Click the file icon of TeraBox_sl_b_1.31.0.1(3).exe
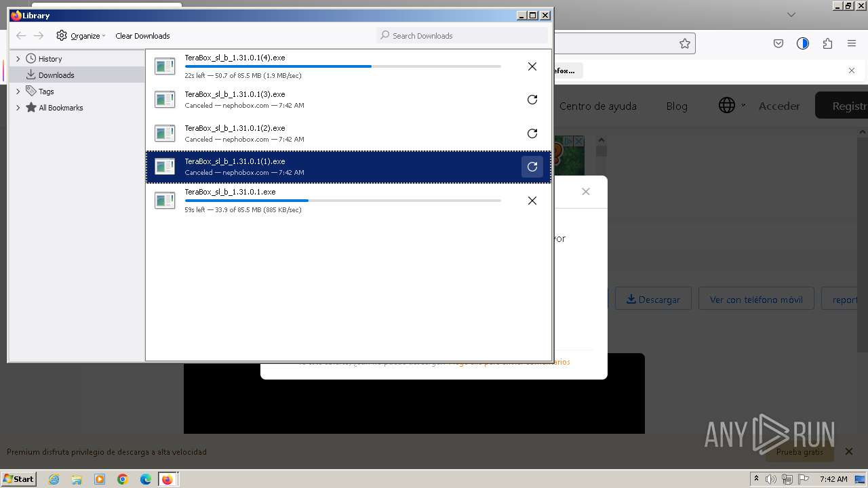This screenshot has height=488, width=868. click(165, 100)
